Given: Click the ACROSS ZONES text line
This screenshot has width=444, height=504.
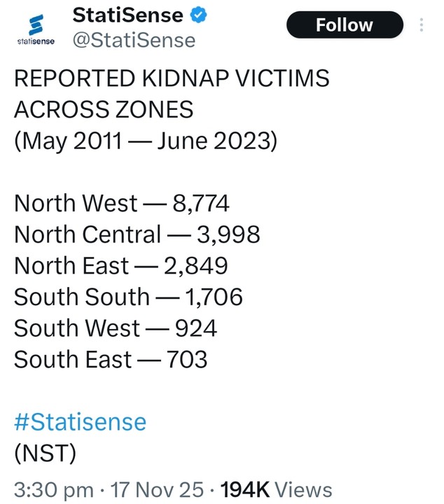Looking at the screenshot, I should tap(104, 110).
